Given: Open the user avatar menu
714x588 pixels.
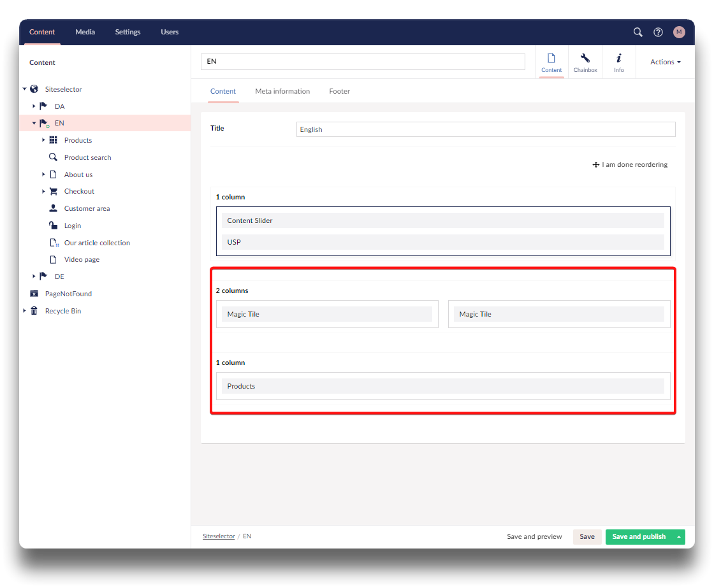Looking at the screenshot, I should 679,32.
